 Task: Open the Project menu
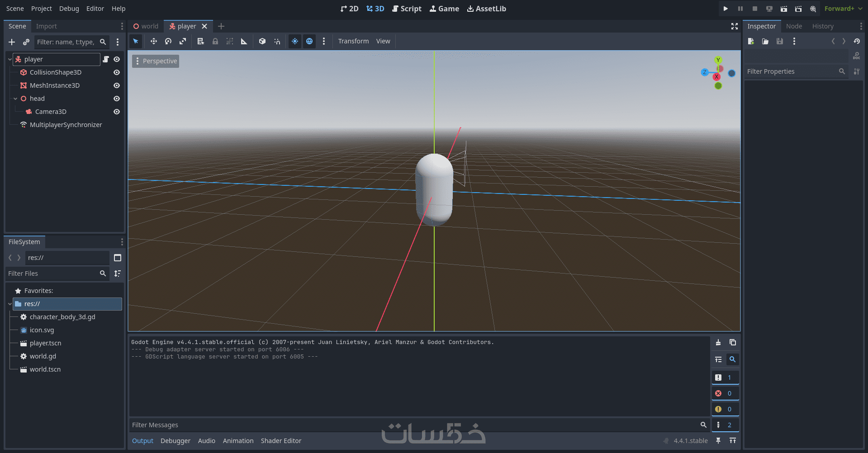[42, 9]
